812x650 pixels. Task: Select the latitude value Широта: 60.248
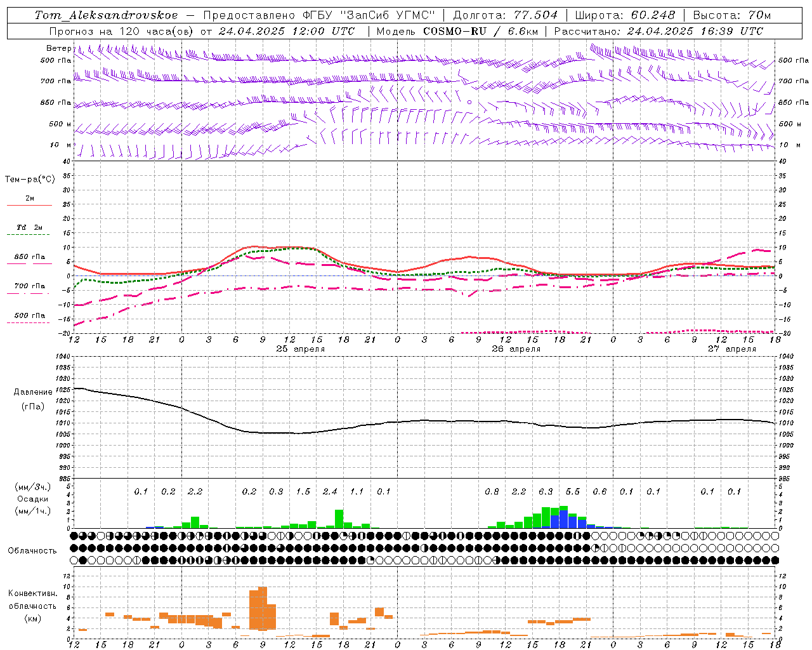click(626, 15)
